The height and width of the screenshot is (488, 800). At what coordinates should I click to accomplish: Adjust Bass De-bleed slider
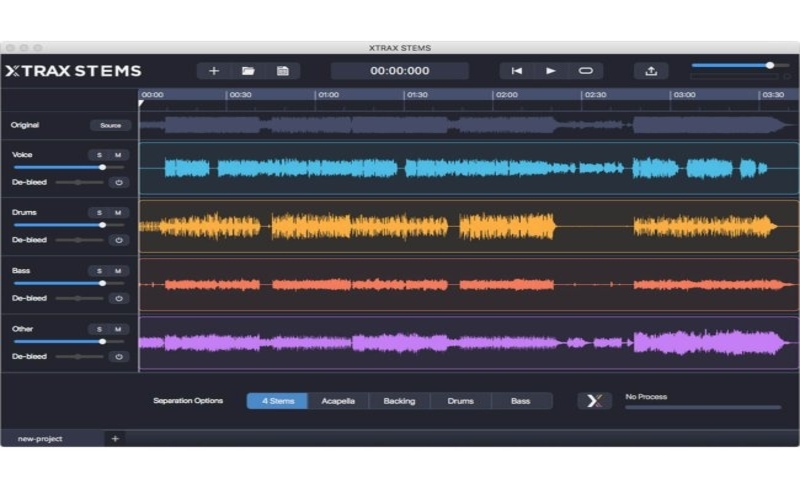(80, 298)
